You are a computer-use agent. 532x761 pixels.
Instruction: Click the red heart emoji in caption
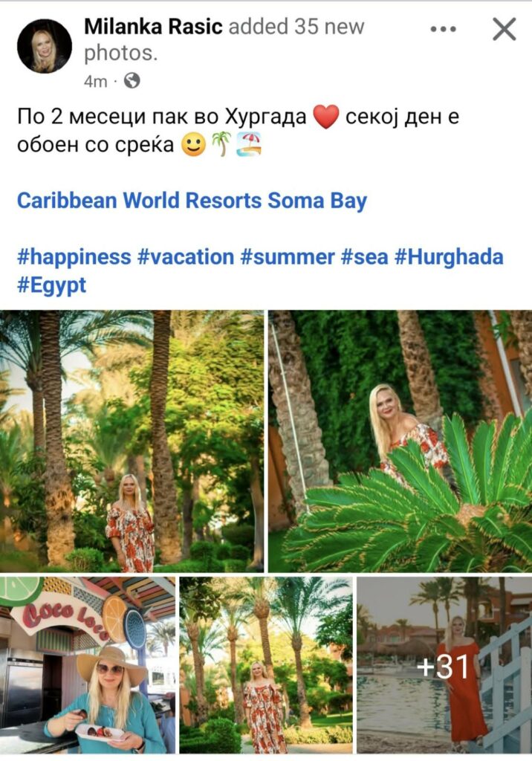(x=325, y=117)
